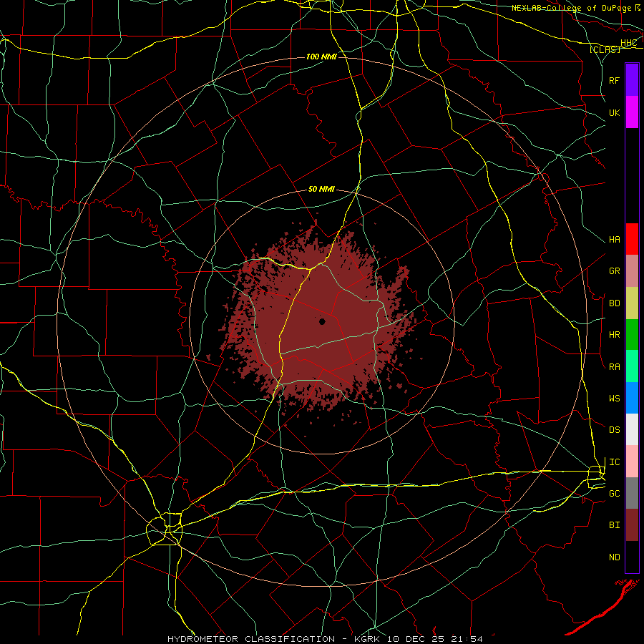Click the HHC product code label
This screenshot has height=644, width=644.
[x=628, y=43]
